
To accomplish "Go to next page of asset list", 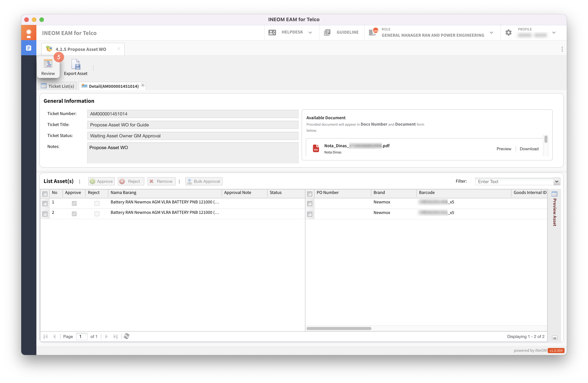I will [x=106, y=336].
